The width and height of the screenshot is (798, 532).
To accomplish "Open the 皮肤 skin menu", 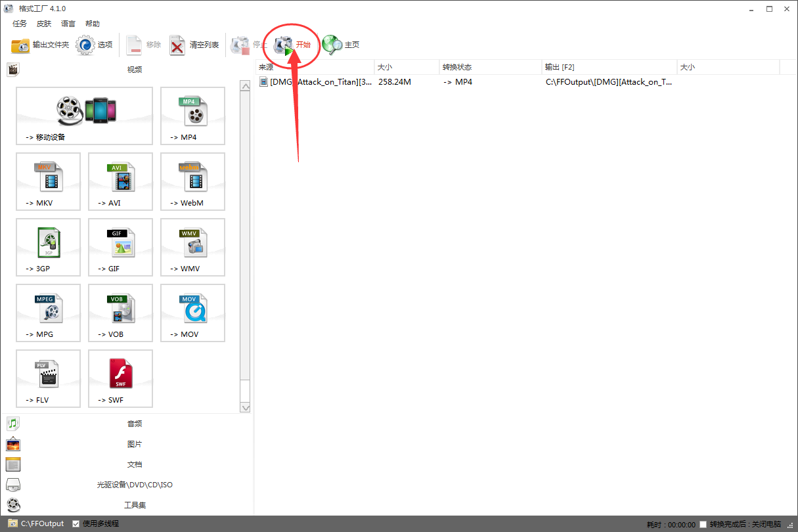I will pyautogui.click(x=44, y=24).
